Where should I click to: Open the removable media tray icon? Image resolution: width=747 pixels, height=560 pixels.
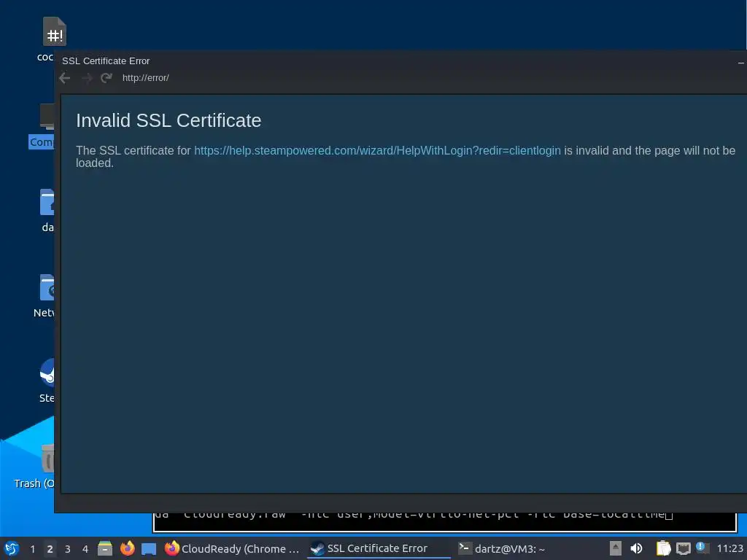(616, 548)
